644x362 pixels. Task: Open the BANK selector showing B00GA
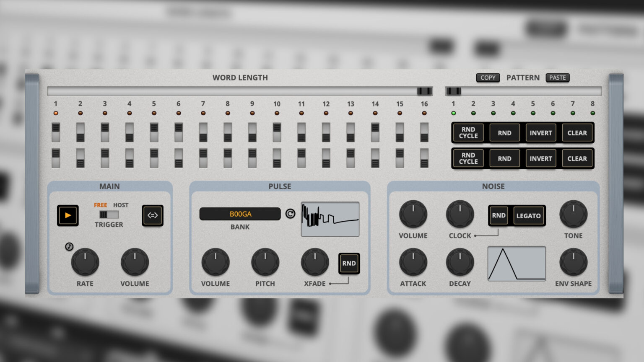point(240,214)
